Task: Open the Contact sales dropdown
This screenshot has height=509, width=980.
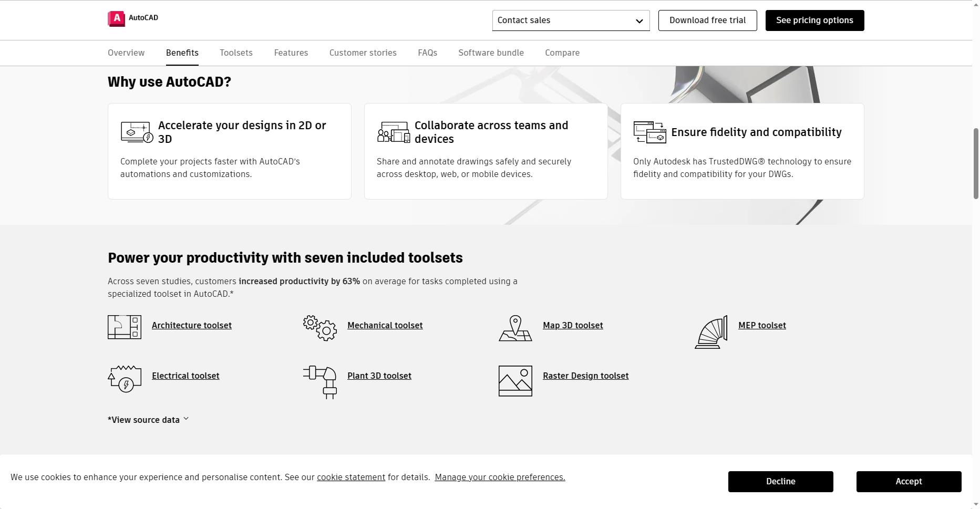Action: pyautogui.click(x=571, y=20)
